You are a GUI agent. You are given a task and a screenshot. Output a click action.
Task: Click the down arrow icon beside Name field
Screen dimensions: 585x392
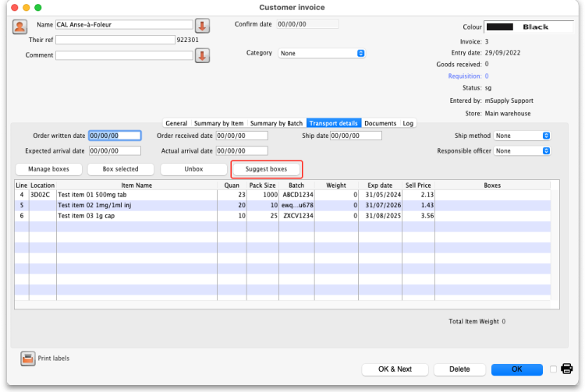point(202,25)
